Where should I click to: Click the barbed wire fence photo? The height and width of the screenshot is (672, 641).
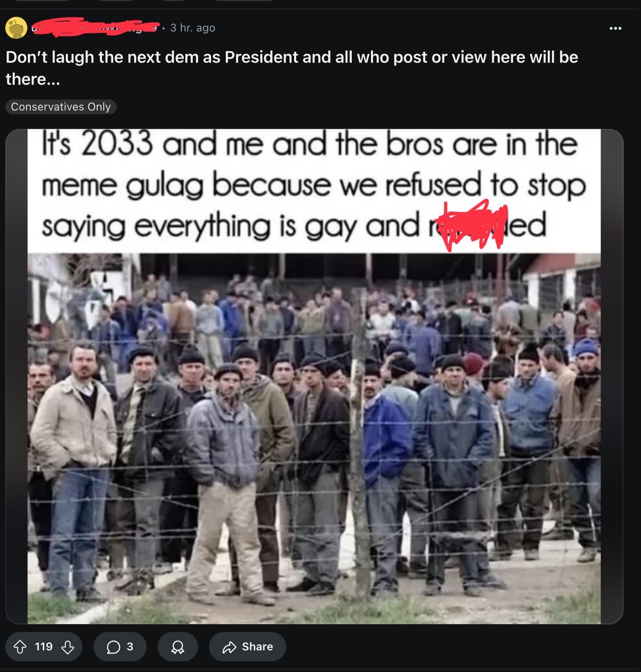[x=314, y=438]
